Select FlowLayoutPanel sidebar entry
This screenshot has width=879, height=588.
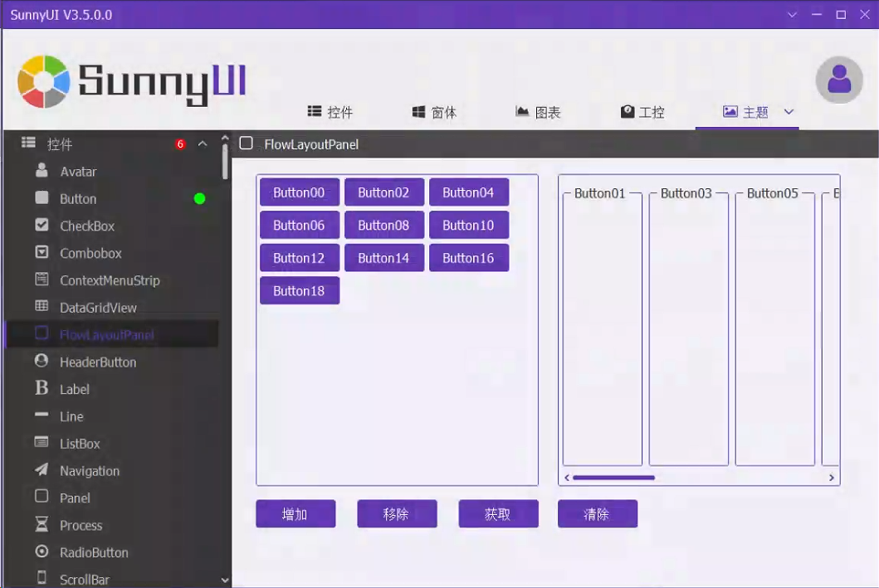point(111,334)
